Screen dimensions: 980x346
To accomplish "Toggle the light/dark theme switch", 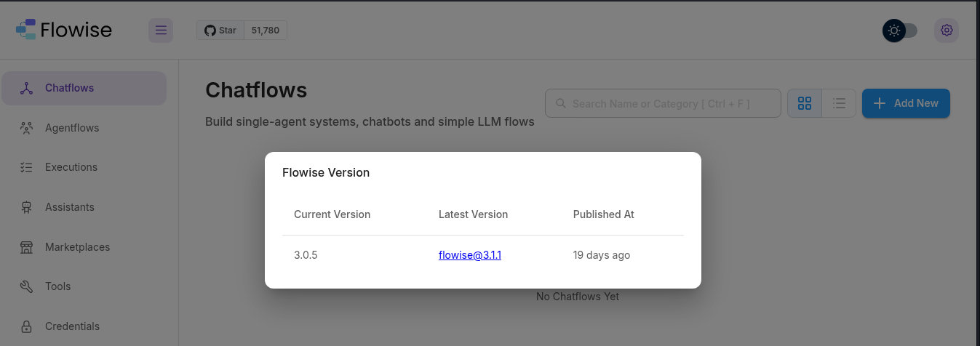I will tap(900, 31).
